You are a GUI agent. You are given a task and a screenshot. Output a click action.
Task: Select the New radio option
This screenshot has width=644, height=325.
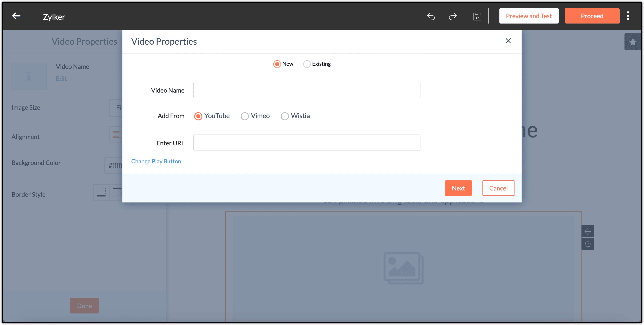tap(277, 64)
